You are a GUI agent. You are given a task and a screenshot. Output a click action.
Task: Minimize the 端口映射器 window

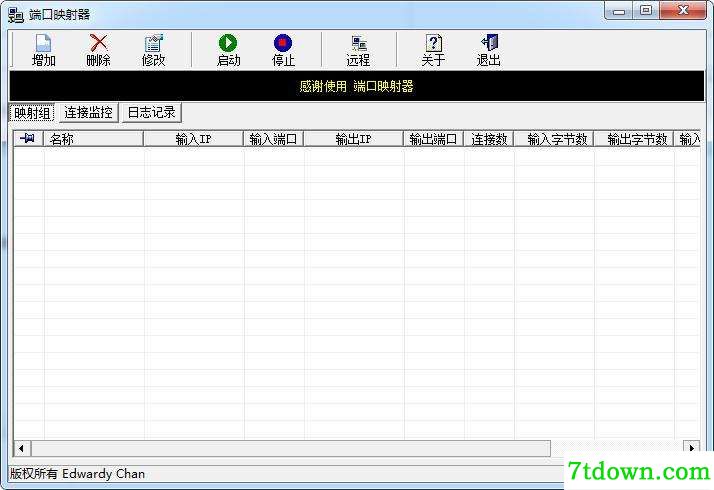(x=619, y=11)
